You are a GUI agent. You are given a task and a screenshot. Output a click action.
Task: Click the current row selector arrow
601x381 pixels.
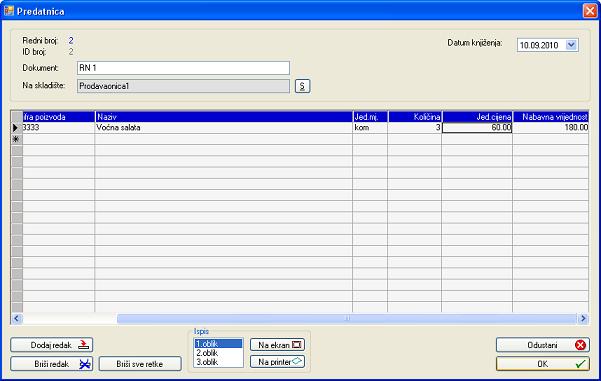(x=17, y=128)
